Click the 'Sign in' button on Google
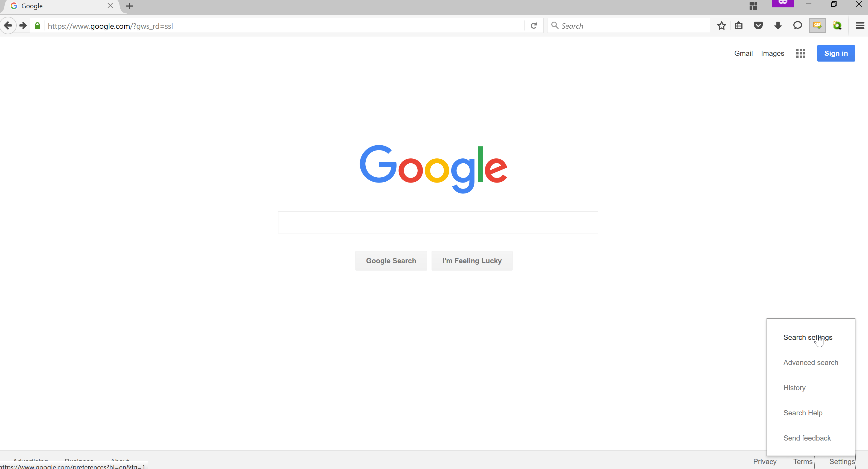Image resolution: width=868 pixels, height=469 pixels. [836, 53]
